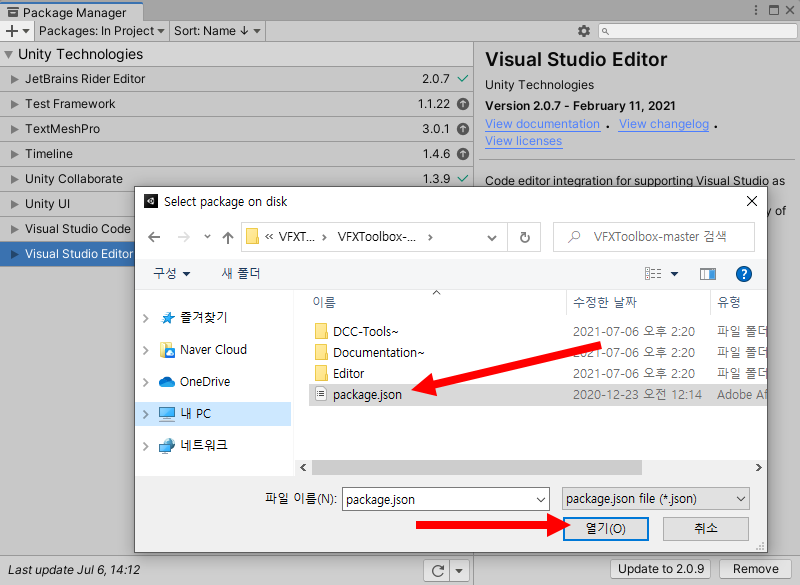Expand 내 PC tree node
Screen dimensions: 800x585
coord(145,414)
